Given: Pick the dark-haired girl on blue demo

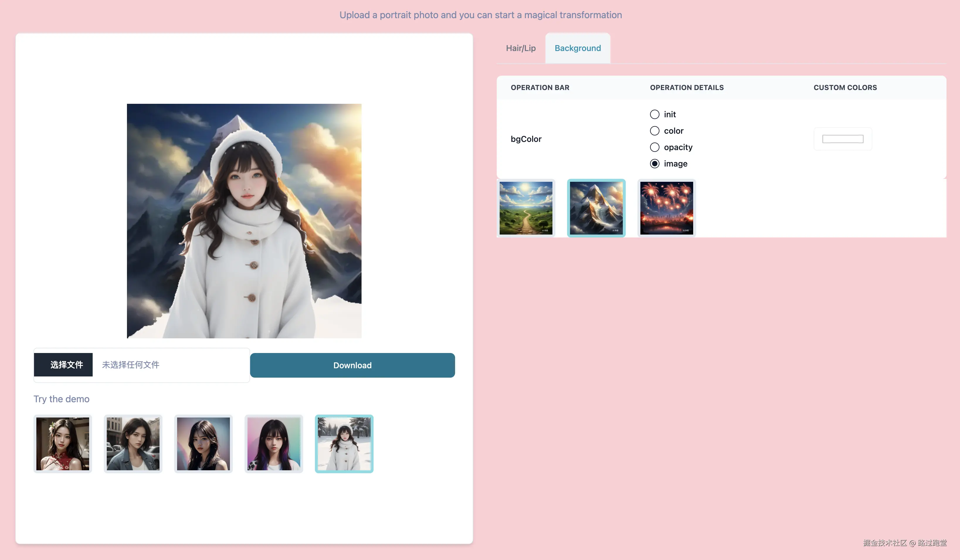Looking at the screenshot, I should point(203,444).
